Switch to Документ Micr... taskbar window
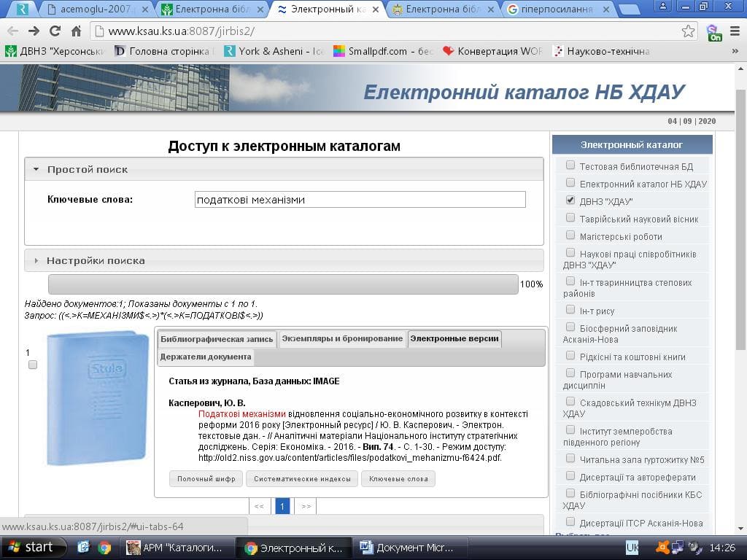The width and height of the screenshot is (747, 560). click(x=411, y=548)
